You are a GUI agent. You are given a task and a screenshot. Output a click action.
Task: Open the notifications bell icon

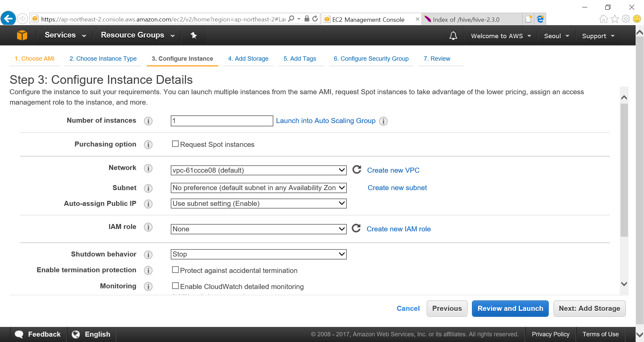click(453, 36)
